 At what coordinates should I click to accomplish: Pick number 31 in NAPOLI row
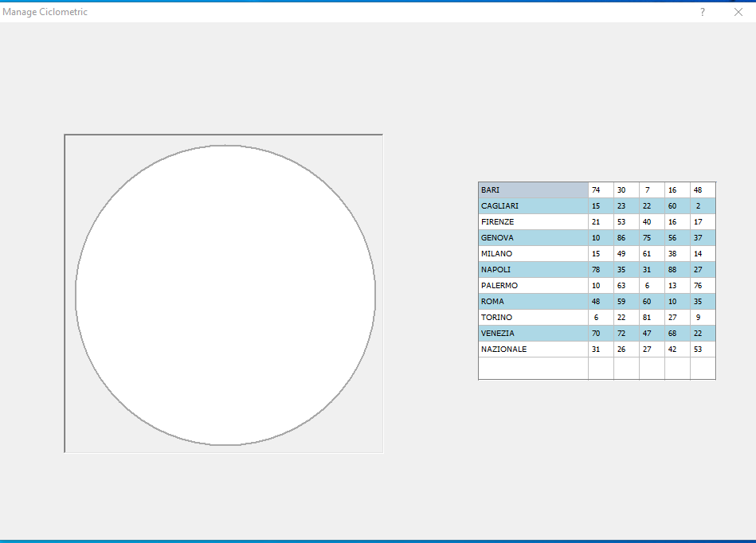tap(652, 269)
